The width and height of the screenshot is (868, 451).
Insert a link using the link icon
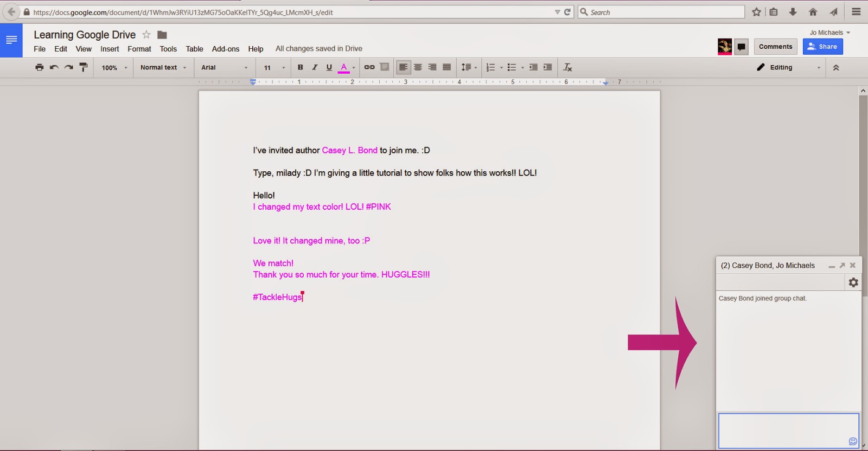click(369, 67)
